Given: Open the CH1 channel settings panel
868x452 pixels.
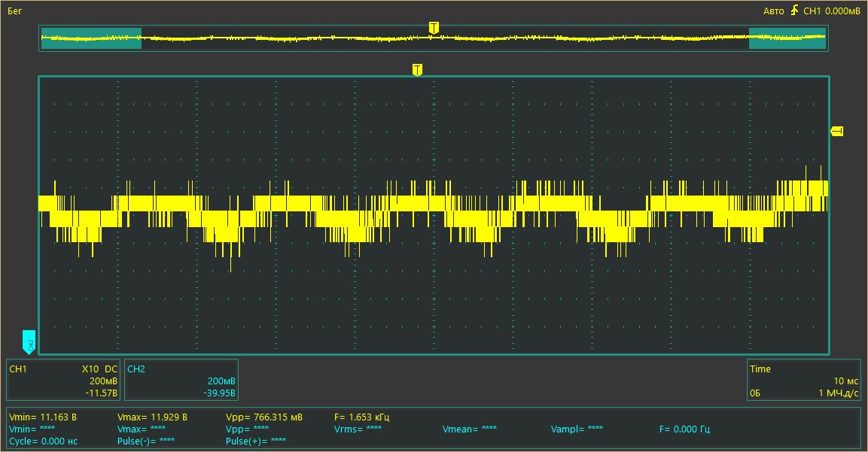Looking at the screenshot, I should (63, 380).
